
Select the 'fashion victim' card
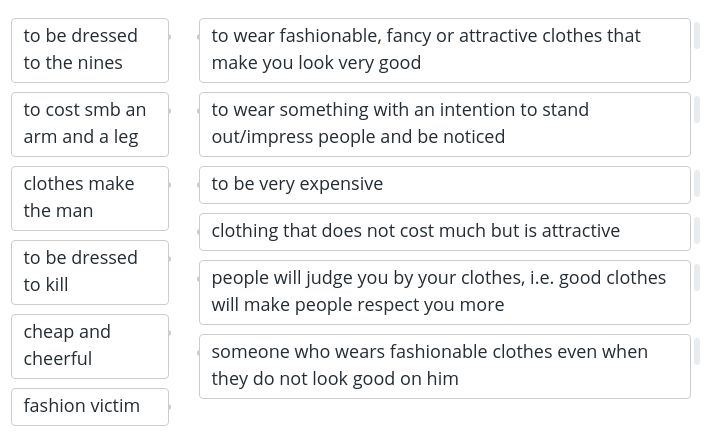point(90,407)
